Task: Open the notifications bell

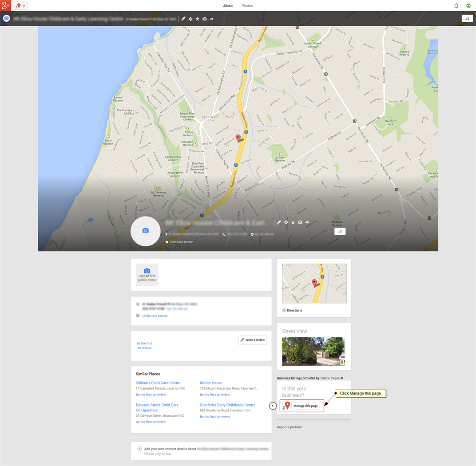Action: 456,6
